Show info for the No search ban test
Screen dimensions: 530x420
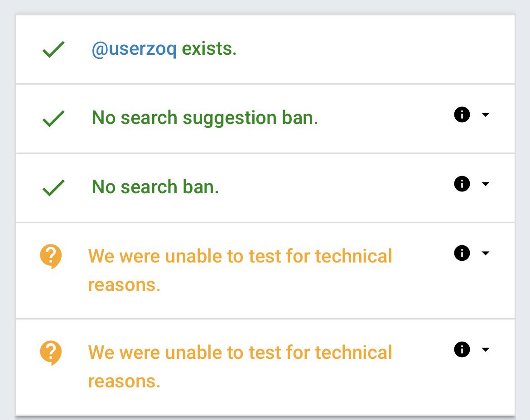[x=462, y=184]
